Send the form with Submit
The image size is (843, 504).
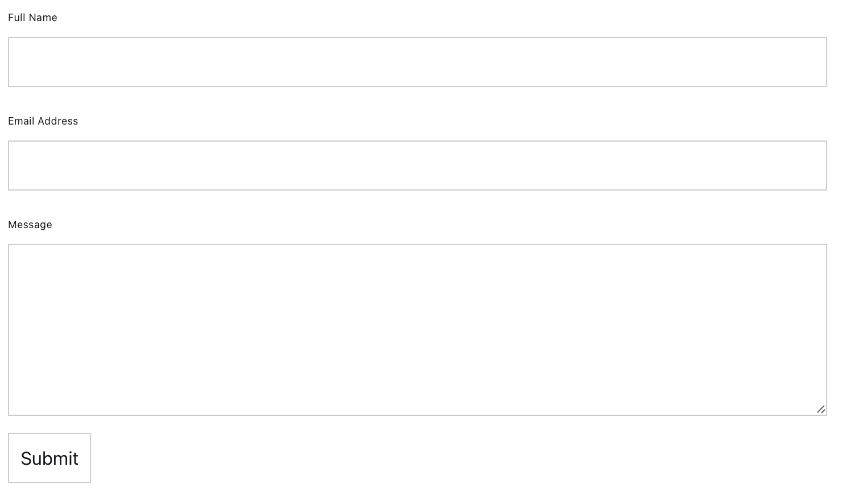click(49, 458)
